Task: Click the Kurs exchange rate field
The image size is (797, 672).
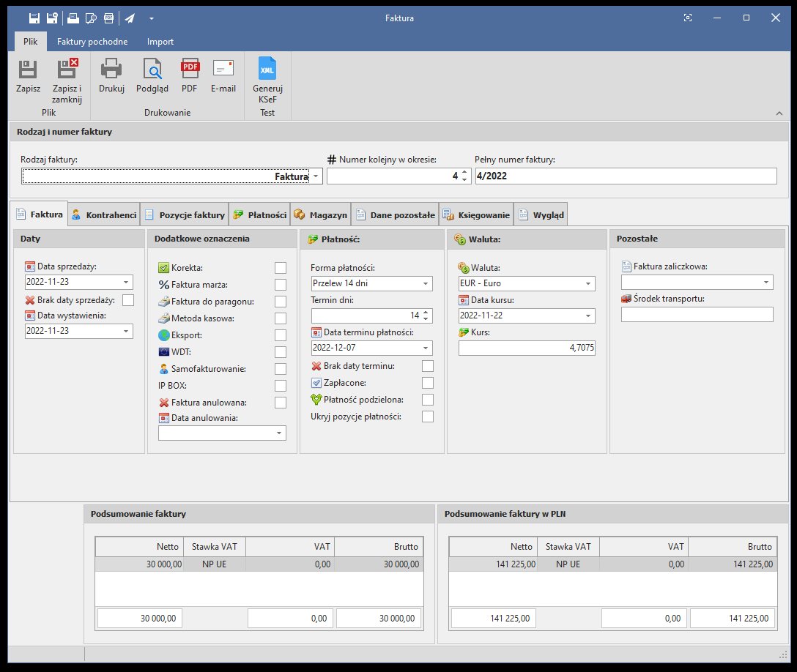Action: pyautogui.click(x=527, y=348)
